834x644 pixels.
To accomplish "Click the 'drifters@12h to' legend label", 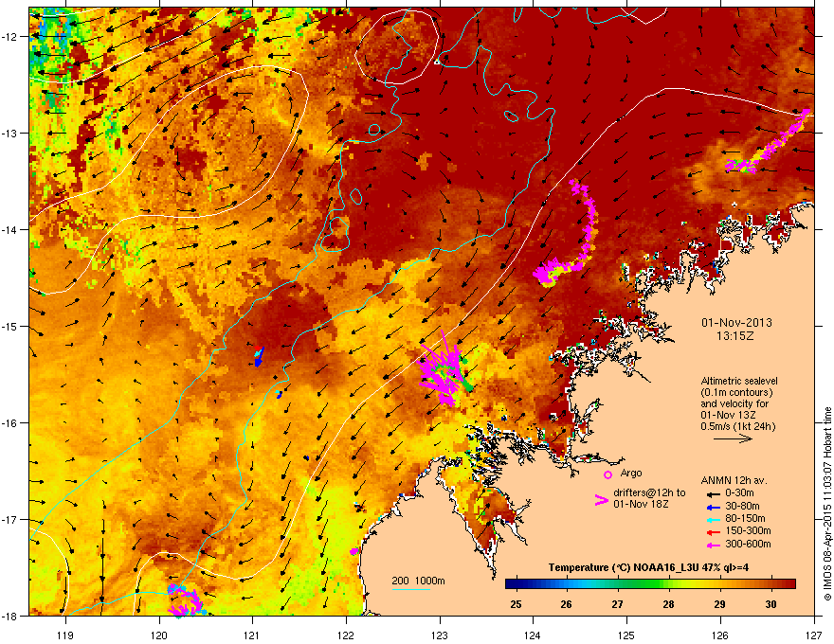I will click(x=649, y=493).
